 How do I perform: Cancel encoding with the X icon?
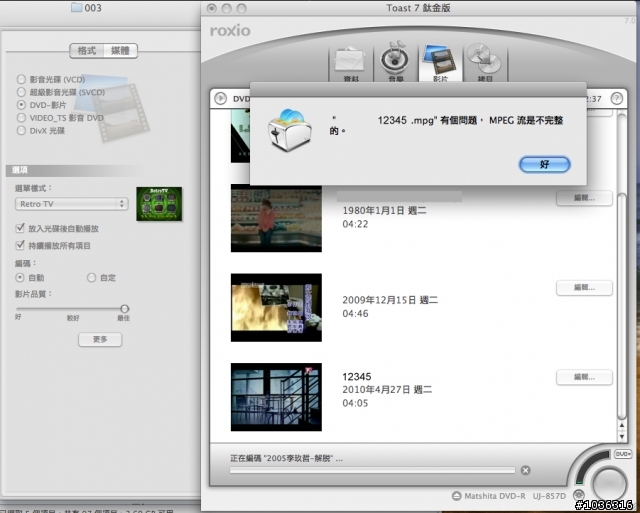pos(526,471)
